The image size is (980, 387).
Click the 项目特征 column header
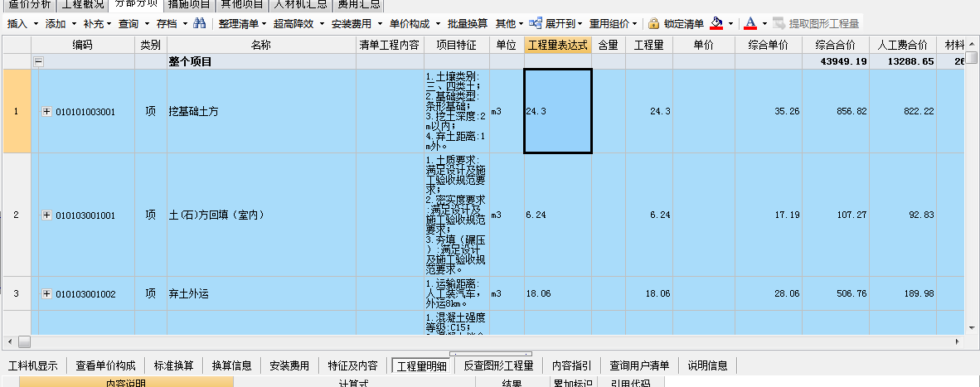[x=456, y=45]
